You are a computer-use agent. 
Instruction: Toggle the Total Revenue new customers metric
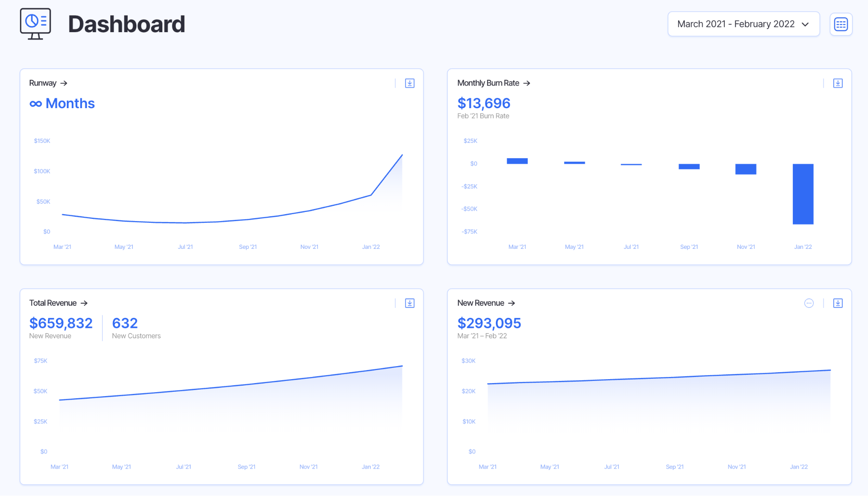[x=125, y=327]
